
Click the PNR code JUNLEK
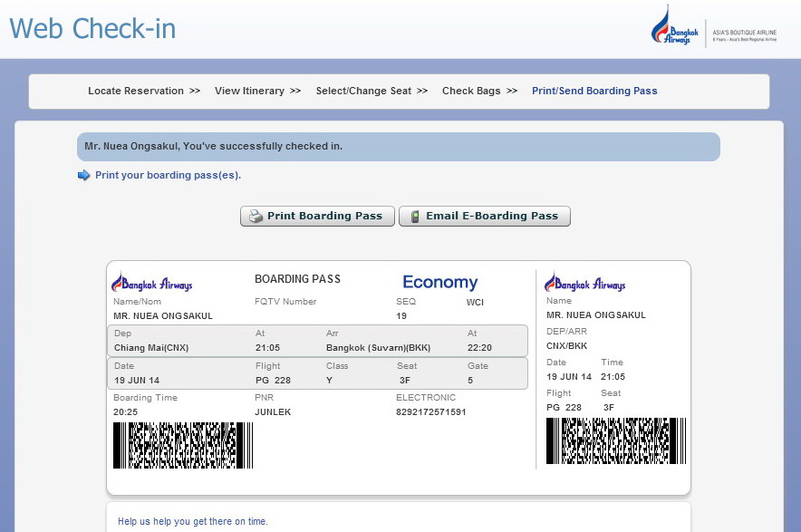coord(273,411)
